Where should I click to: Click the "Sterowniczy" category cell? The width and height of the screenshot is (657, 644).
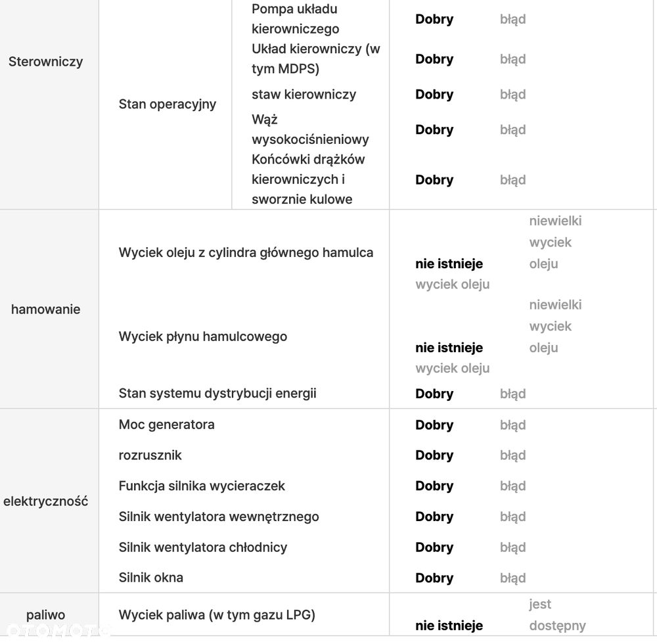46,62
